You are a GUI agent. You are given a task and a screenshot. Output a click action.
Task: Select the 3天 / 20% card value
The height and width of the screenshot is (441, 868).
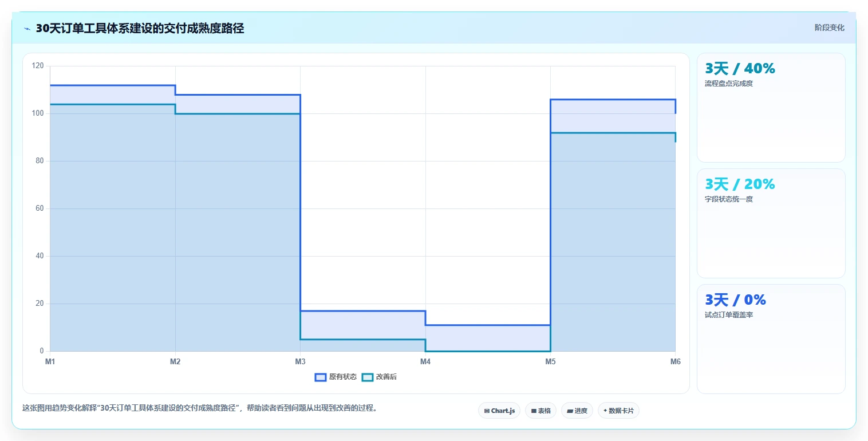pyautogui.click(x=740, y=184)
